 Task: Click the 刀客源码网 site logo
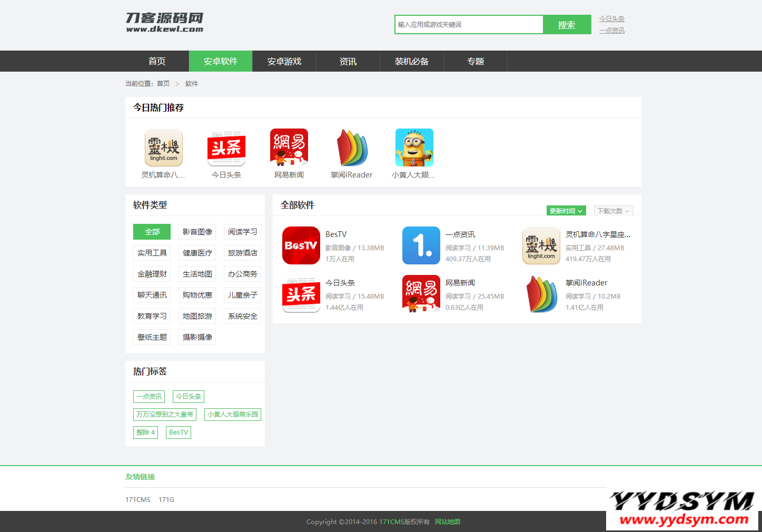164,23
